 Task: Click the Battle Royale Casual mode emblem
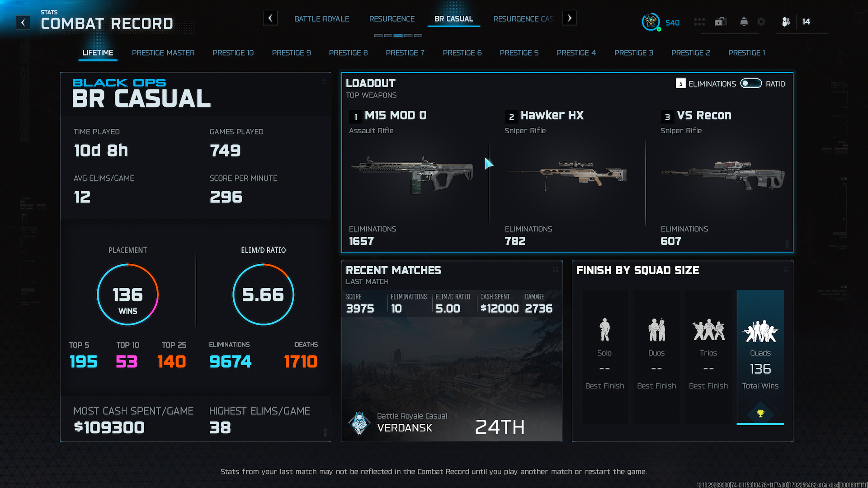point(359,423)
